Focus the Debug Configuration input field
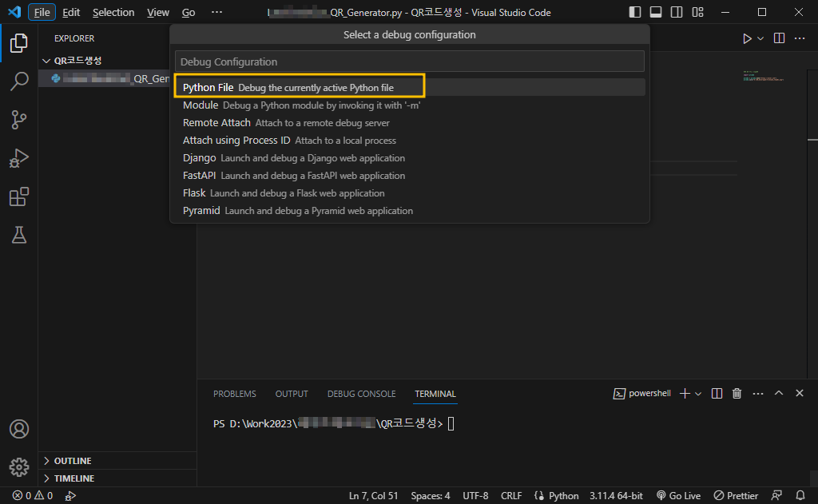 [410, 62]
